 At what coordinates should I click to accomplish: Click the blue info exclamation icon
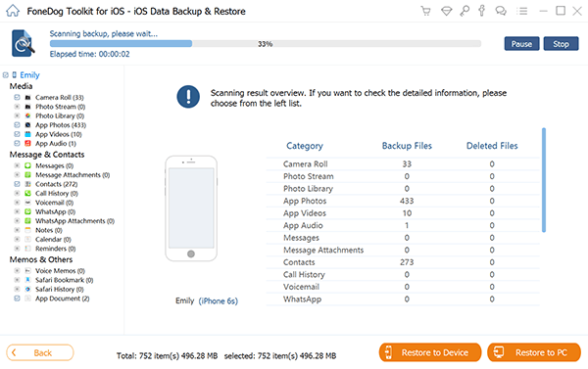[x=188, y=97]
